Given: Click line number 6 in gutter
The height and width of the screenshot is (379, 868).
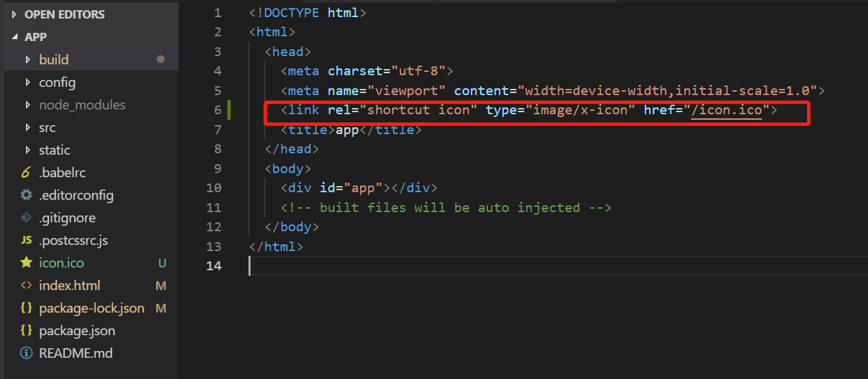Looking at the screenshot, I should click(218, 110).
